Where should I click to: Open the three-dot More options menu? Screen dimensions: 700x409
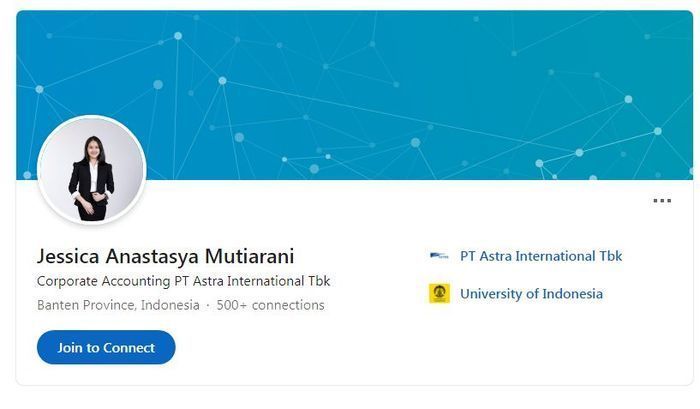(662, 201)
